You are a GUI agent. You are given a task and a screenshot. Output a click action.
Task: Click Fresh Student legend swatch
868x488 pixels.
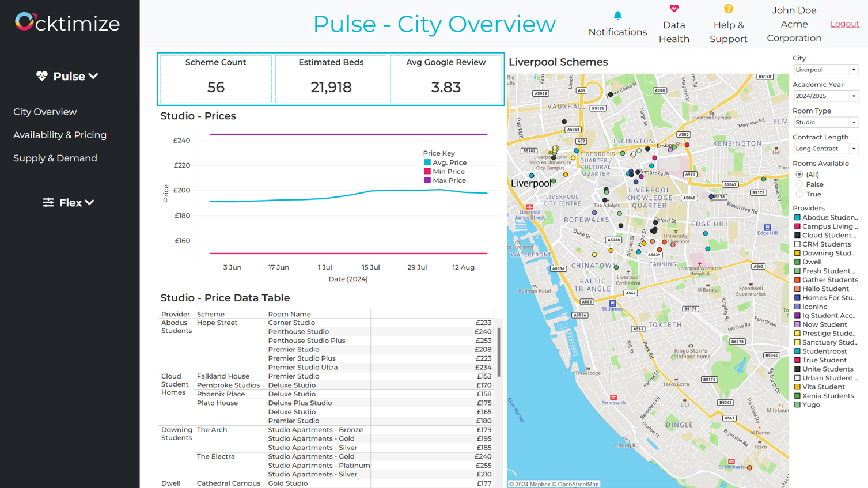[x=797, y=271]
